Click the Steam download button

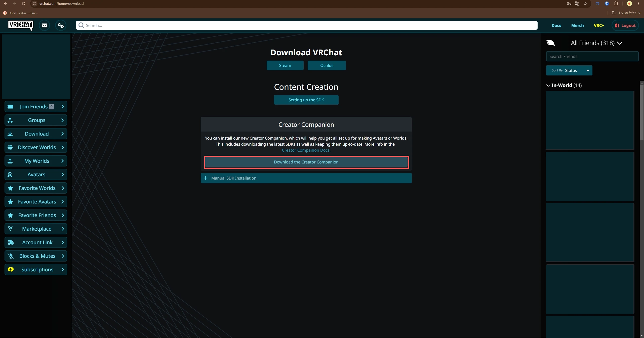coord(285,65)
